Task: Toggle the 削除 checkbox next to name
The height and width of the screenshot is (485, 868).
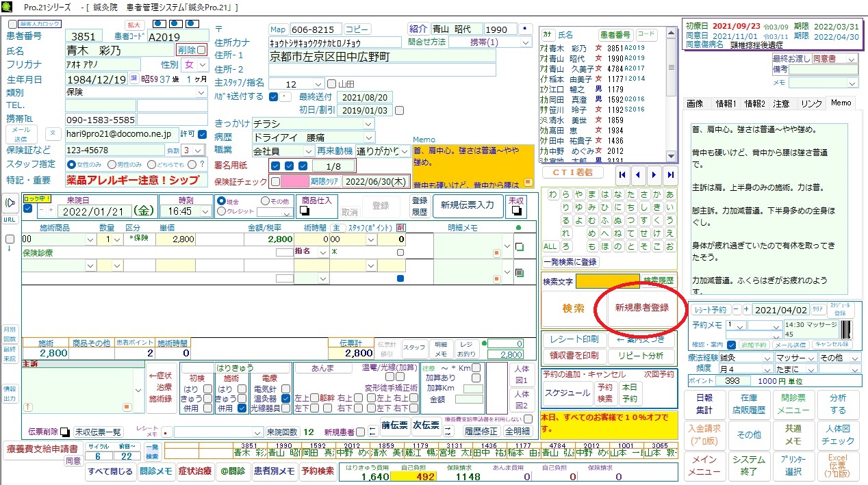Action: click(201, 50)
